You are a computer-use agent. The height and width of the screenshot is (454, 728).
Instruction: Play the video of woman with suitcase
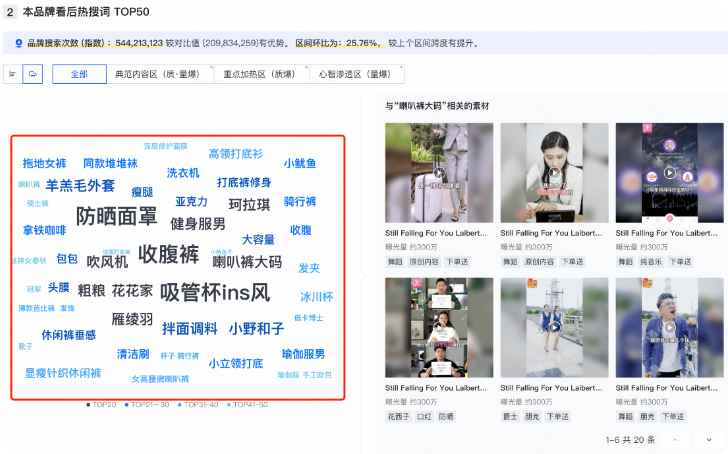tap(439, 173)
